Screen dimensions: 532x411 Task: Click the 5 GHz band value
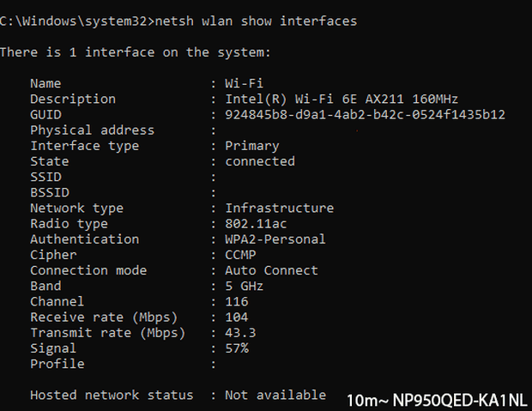[x=244, y=286]
